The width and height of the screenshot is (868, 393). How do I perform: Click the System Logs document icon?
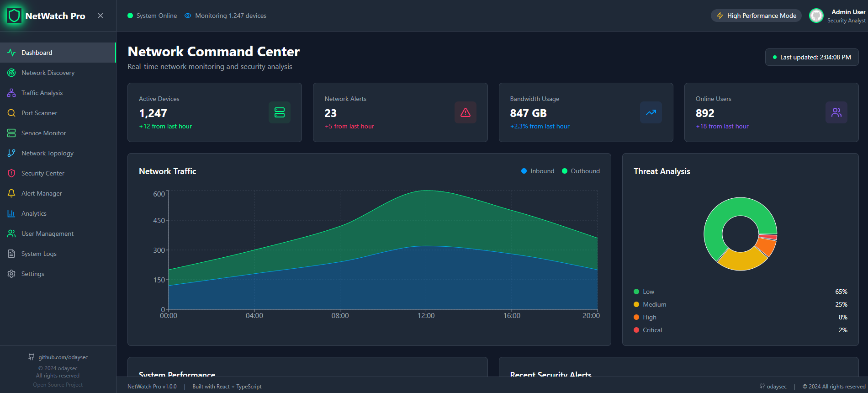pos(11,254)
